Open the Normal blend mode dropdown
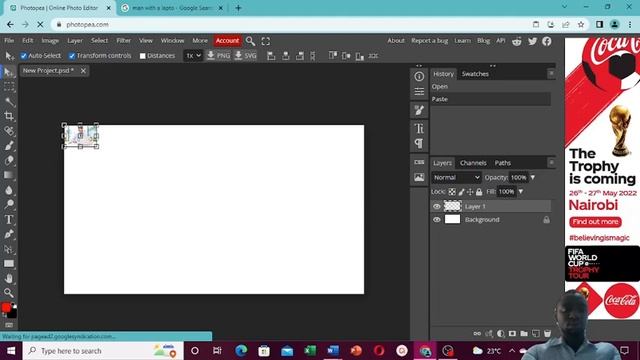640x360 pixels. coord(456,178)
